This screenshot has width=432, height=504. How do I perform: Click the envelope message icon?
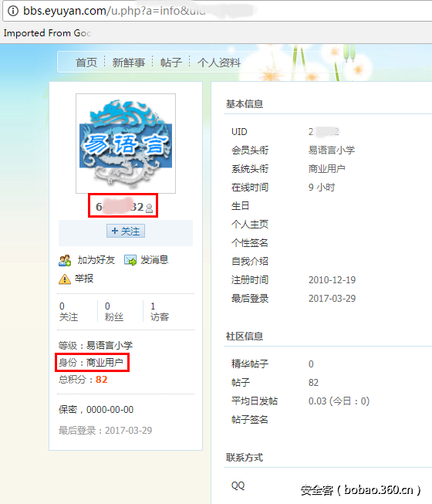tap(130, 260)
